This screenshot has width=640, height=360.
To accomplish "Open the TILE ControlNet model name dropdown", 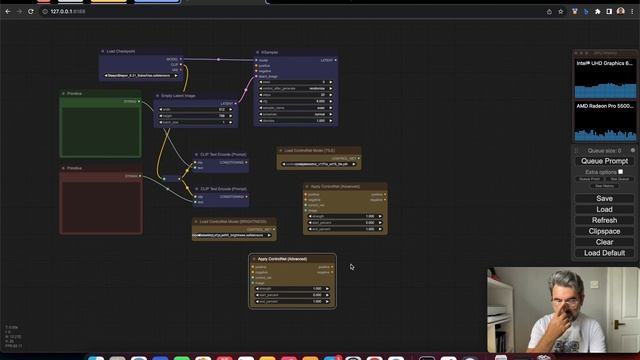I will (x=319, y=164).
